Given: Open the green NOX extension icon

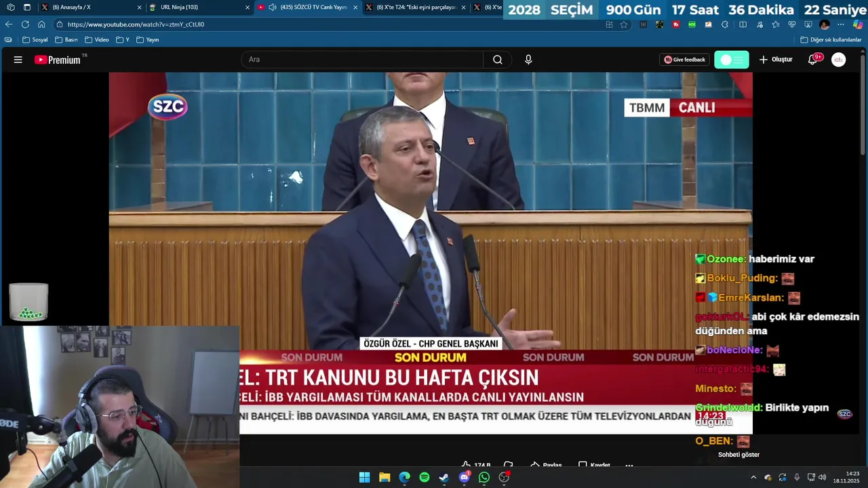Looking at the screenshot, I should click(692, 24).
